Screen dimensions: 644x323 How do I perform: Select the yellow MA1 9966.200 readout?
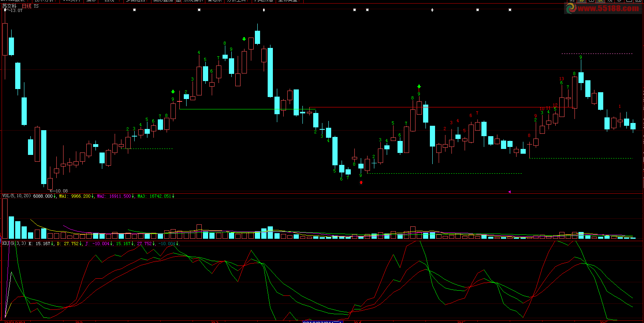click(75, 196)
